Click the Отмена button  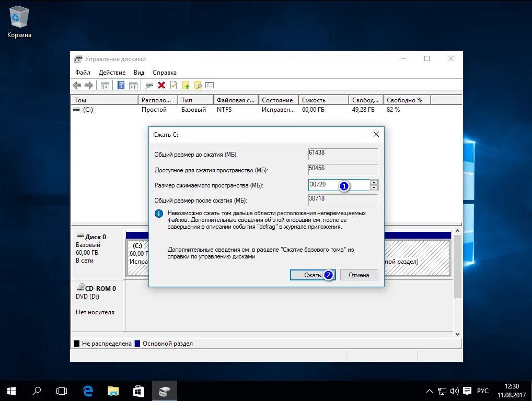coord(359,275)
